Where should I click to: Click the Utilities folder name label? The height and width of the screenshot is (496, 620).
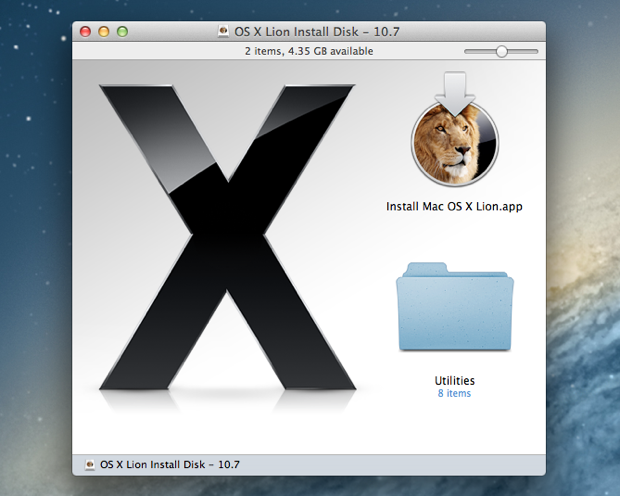coord(455,381)
